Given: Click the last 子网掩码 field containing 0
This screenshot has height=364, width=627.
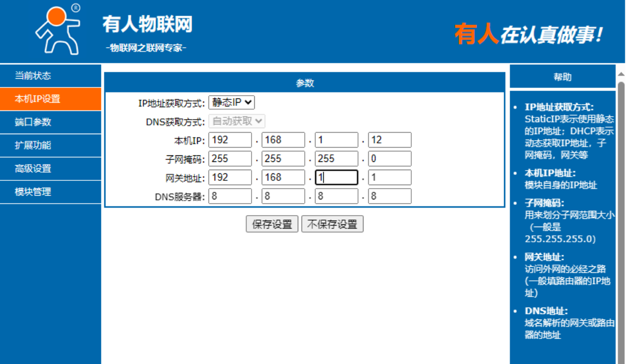Looking at the screenshot, I should click(390, 159).
